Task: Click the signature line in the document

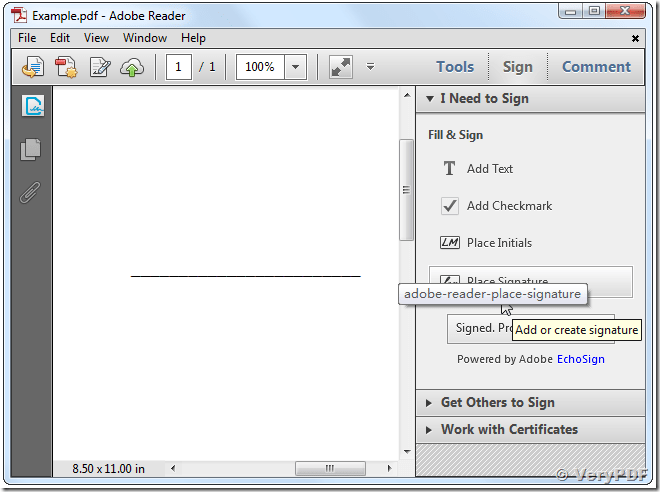Action: [x=246, y=276]
